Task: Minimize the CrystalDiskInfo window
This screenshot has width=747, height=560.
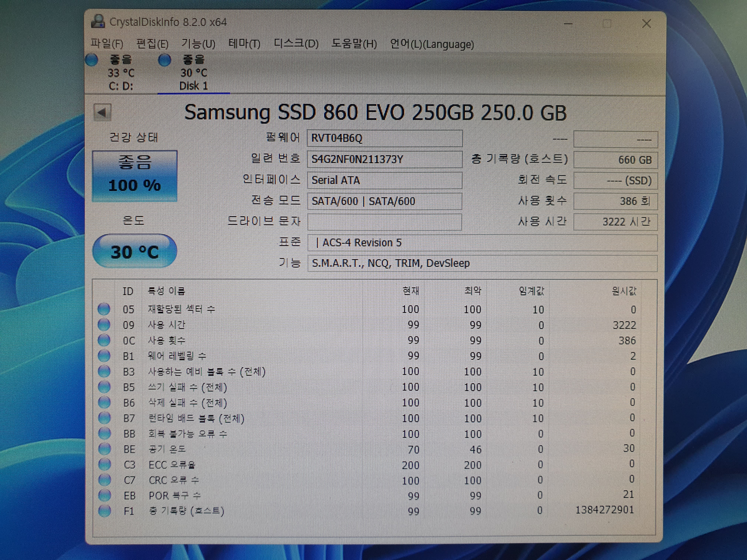Action: point(568,24)
